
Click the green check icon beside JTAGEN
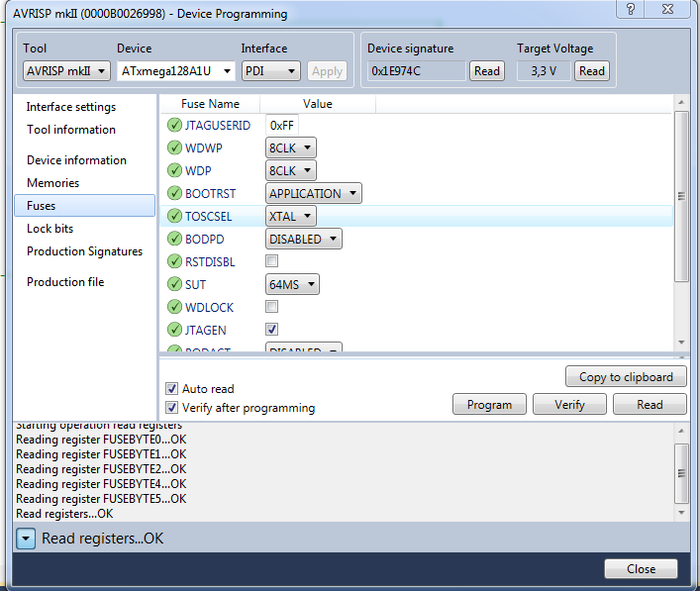[174, 330]
